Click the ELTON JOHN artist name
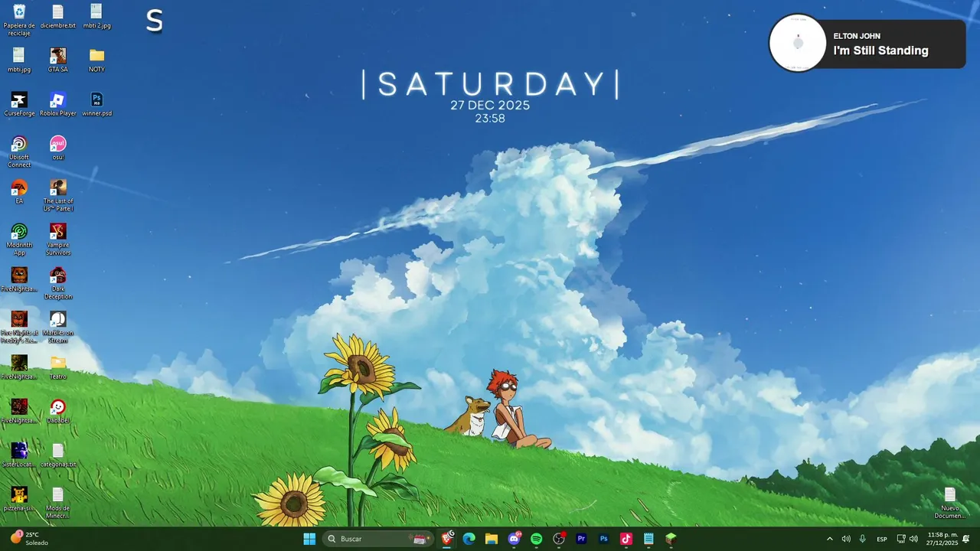This screenshot has width=980, height=551. click(857, 36)
